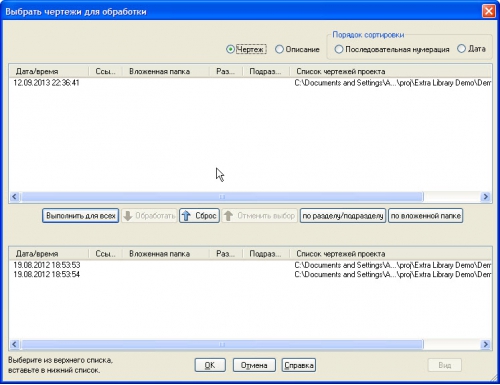500x385 pixels.
Task: Confirm with the OK button
Action: point(210,365)
